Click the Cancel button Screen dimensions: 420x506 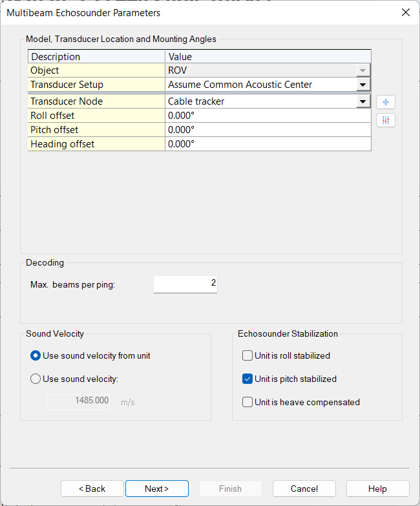(304, 489)
